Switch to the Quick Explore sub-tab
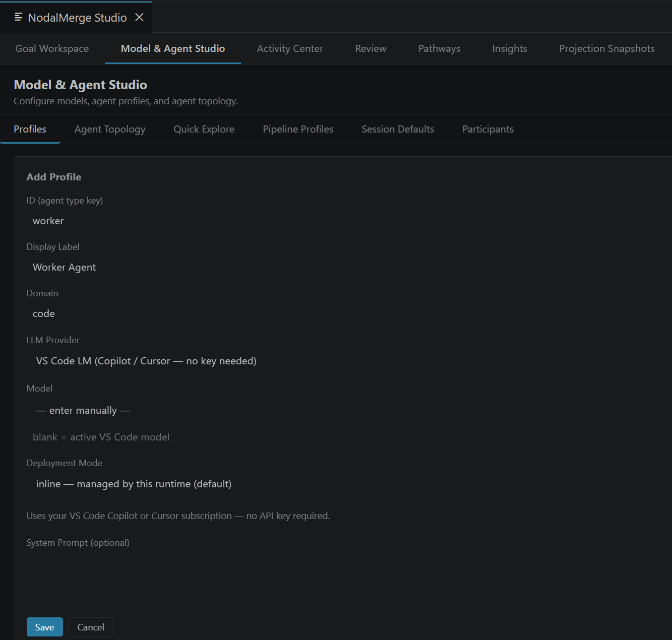 click(204, 129)
